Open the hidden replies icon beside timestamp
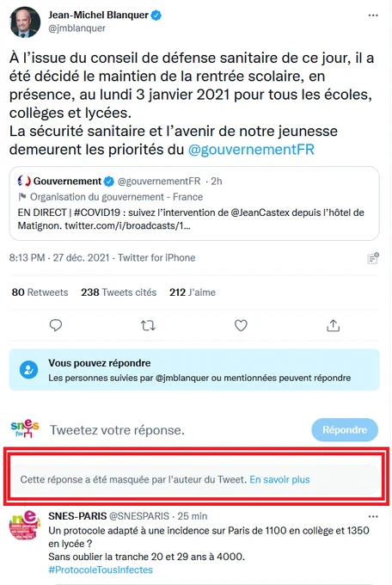 click(372, 258)
